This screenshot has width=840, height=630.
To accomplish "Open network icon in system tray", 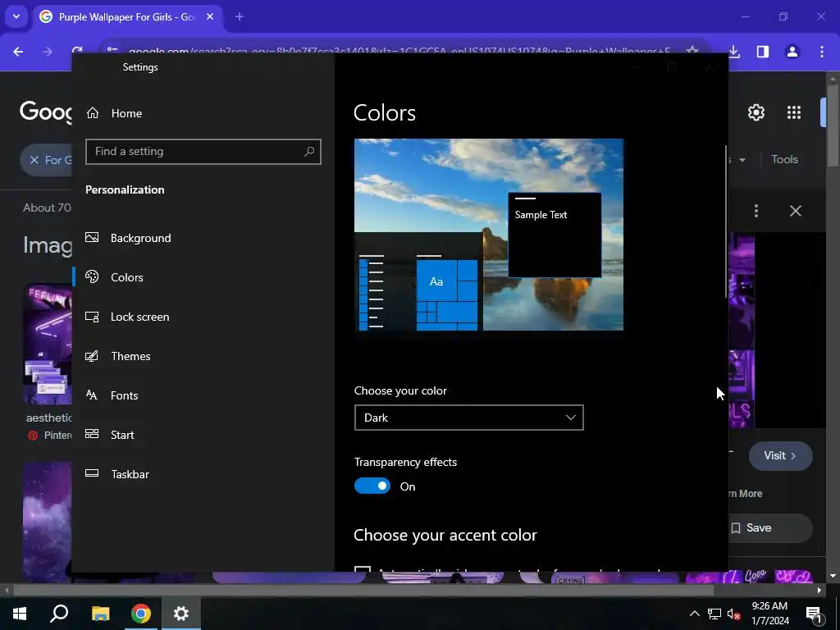I will tap(714, 614).
